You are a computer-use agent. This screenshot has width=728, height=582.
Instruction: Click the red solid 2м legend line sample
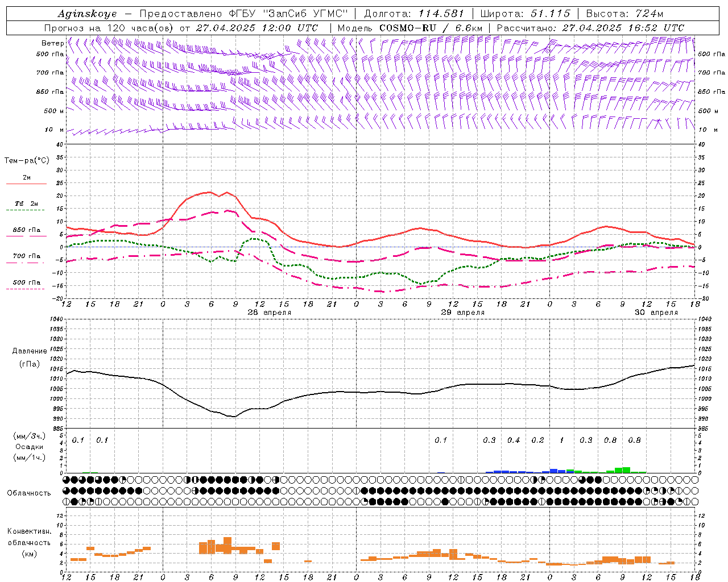point(26,184)
